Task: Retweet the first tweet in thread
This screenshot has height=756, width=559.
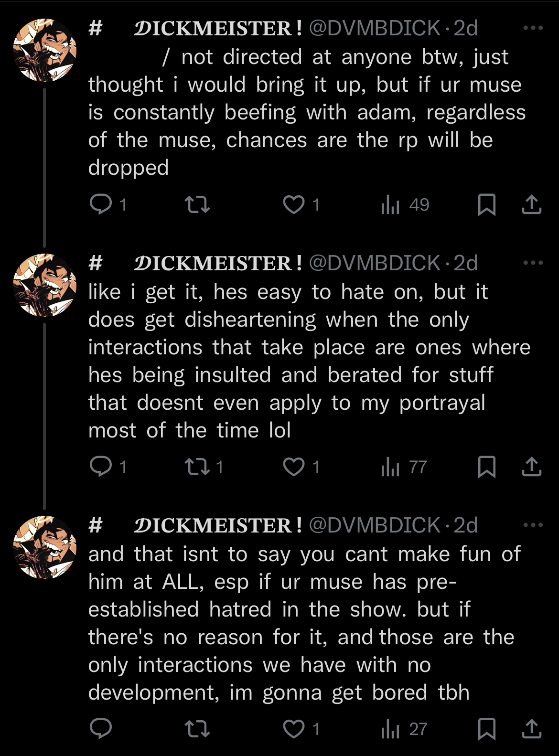Action: pyautogui.click(x=197, y=204)
